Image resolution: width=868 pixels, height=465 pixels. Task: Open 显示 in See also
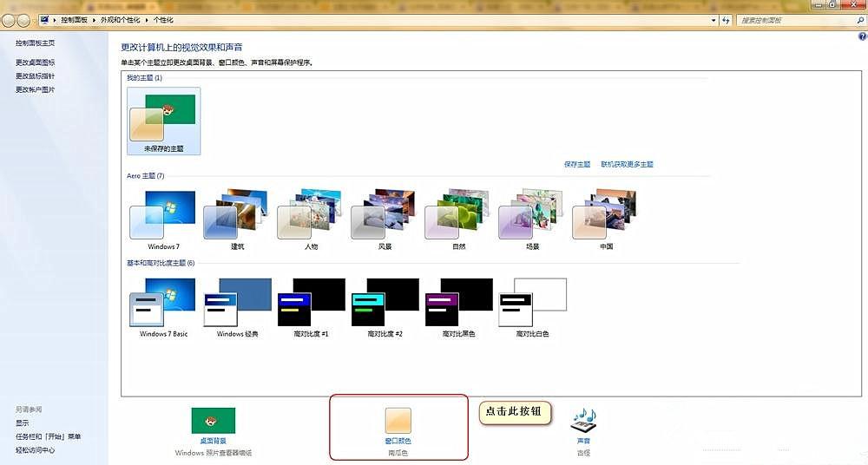(x=23, y=423)
